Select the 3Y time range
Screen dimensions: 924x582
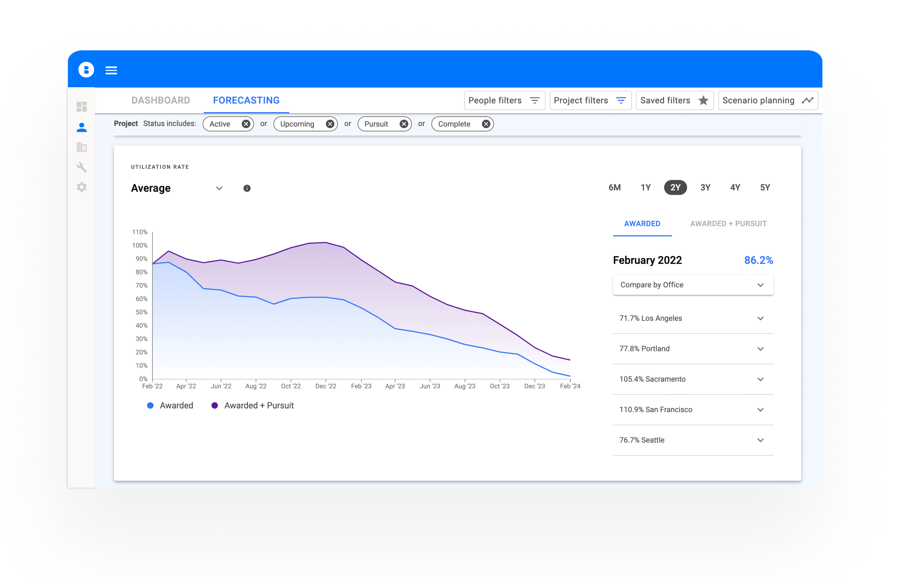click(x=705, y=188)
